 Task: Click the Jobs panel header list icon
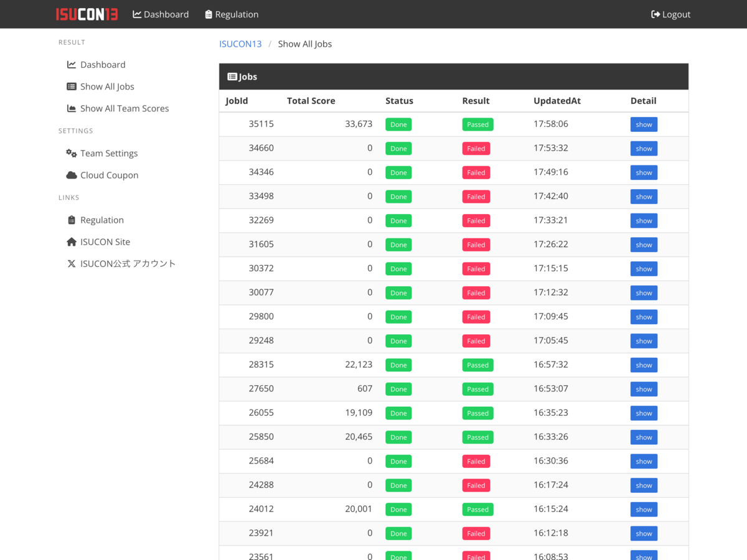point(232,77)
